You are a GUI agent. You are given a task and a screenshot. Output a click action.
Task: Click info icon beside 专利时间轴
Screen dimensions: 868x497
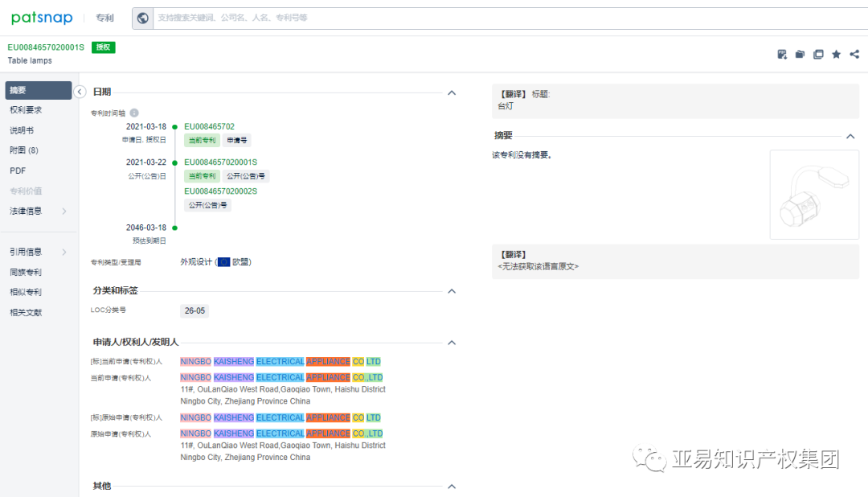(x=134, y=113)
